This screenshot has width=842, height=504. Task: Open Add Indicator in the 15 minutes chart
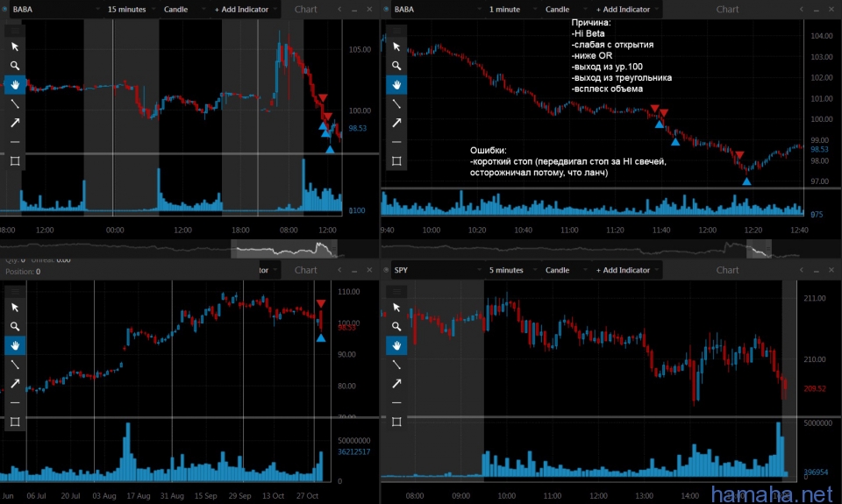[245, 9]
